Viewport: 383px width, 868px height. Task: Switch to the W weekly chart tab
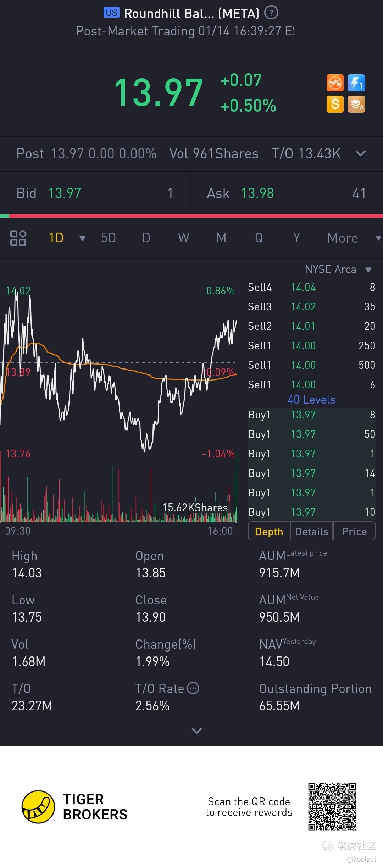[x=184, y=238]
